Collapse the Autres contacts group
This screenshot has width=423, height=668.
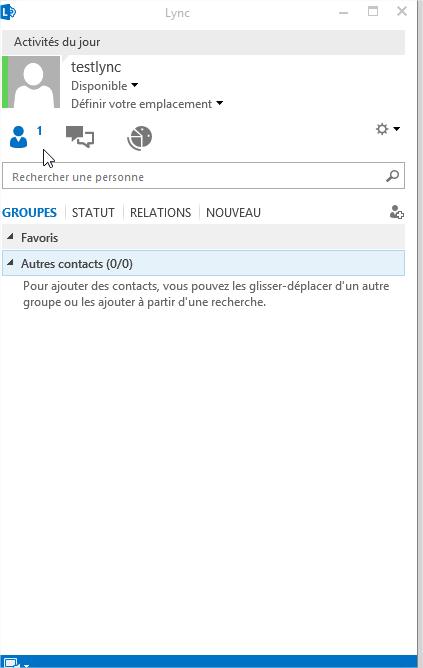[x=10, y=263]
